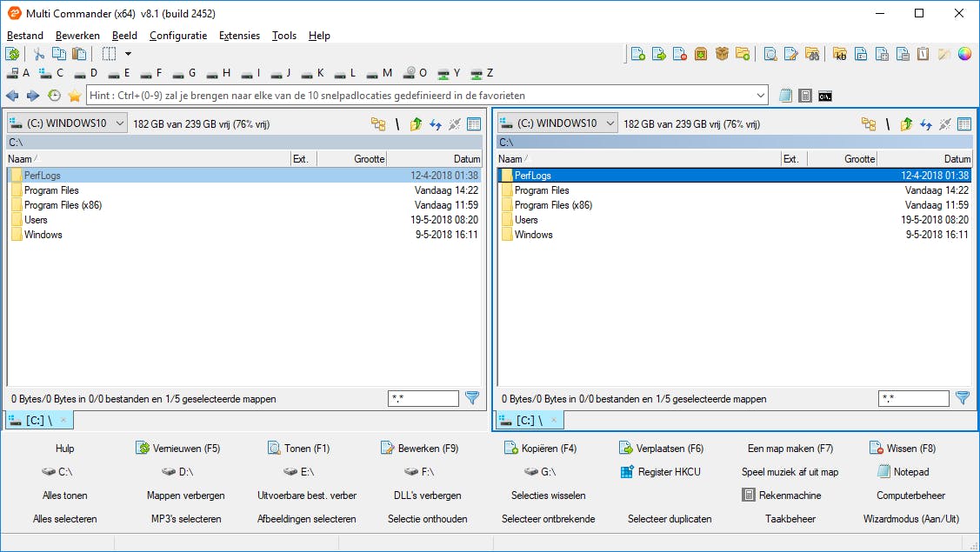Click the Kopiëren (F4) button
980x552 pixels.
pyautogui.click(x=540, y=449)
